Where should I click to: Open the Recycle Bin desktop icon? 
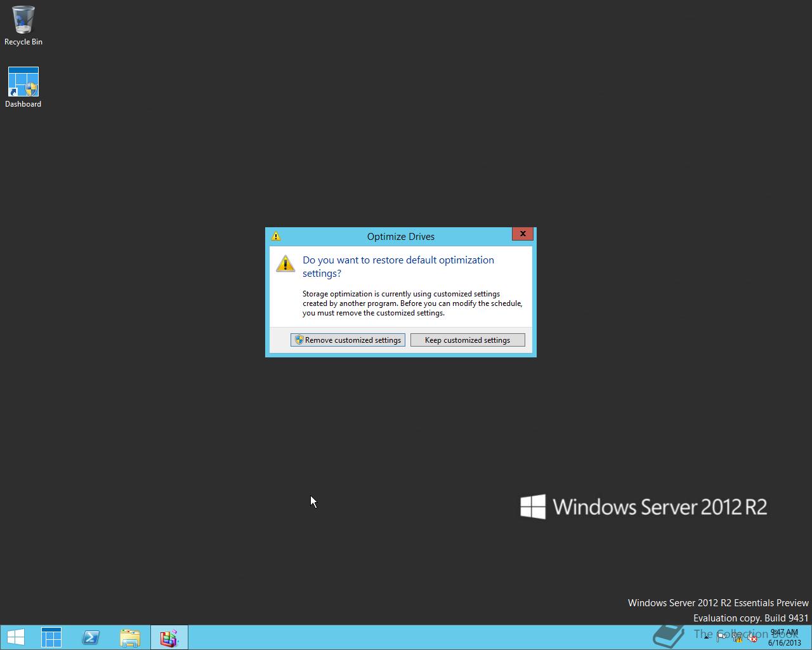click(23, 26)
